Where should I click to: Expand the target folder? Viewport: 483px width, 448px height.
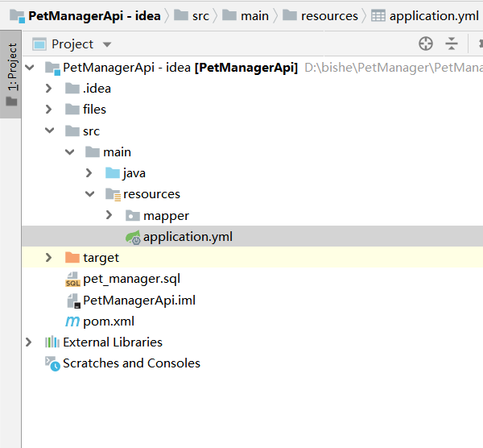(50, 258)
